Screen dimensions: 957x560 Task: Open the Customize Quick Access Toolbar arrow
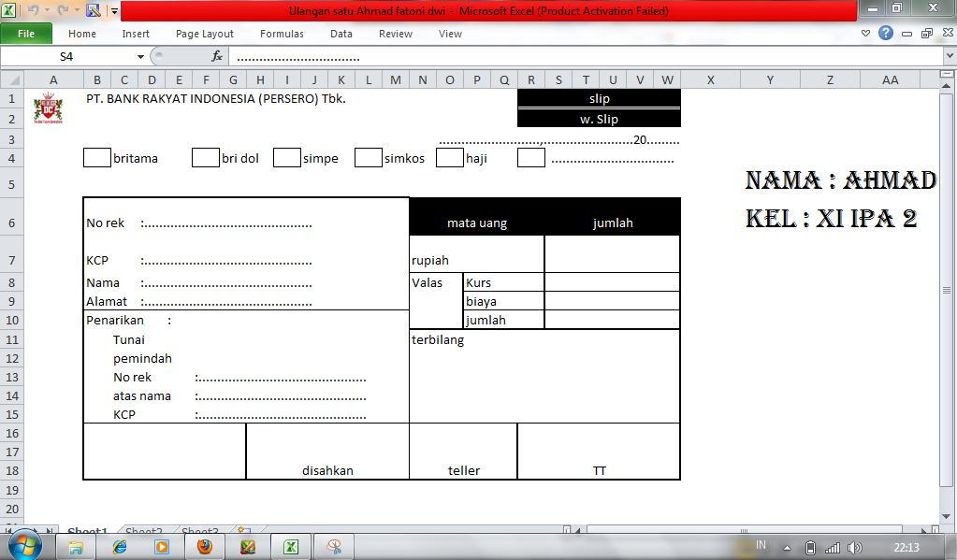click(x=114, y=10)
